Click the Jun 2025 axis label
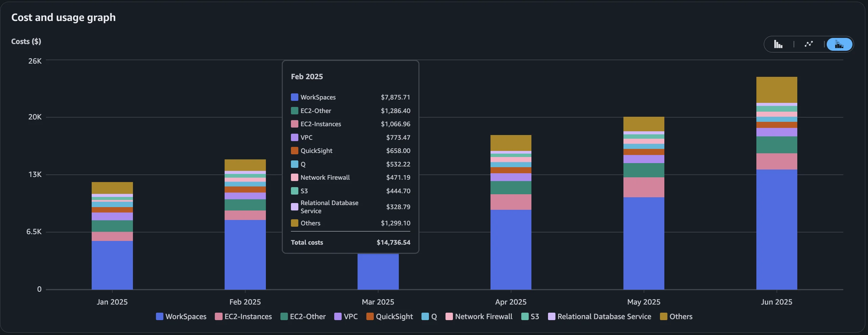 [x=777, y=302]
